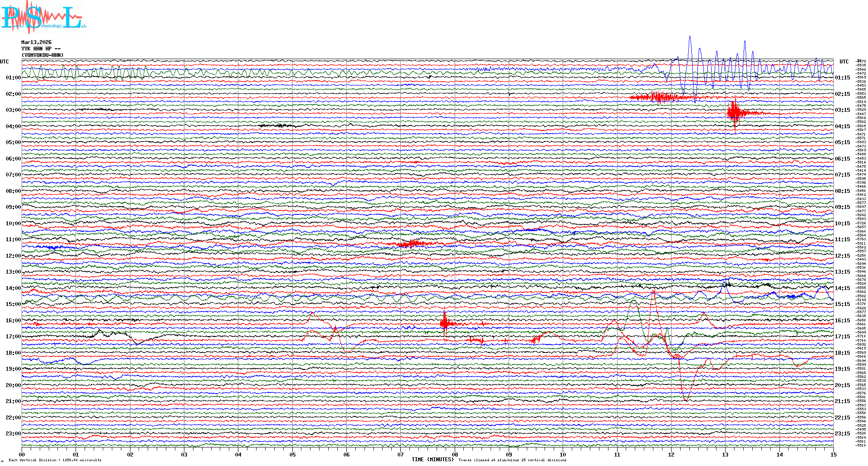Click minute marker 15 on bottom axis
This screenshot has width=868, height=466.
(833, 454)
